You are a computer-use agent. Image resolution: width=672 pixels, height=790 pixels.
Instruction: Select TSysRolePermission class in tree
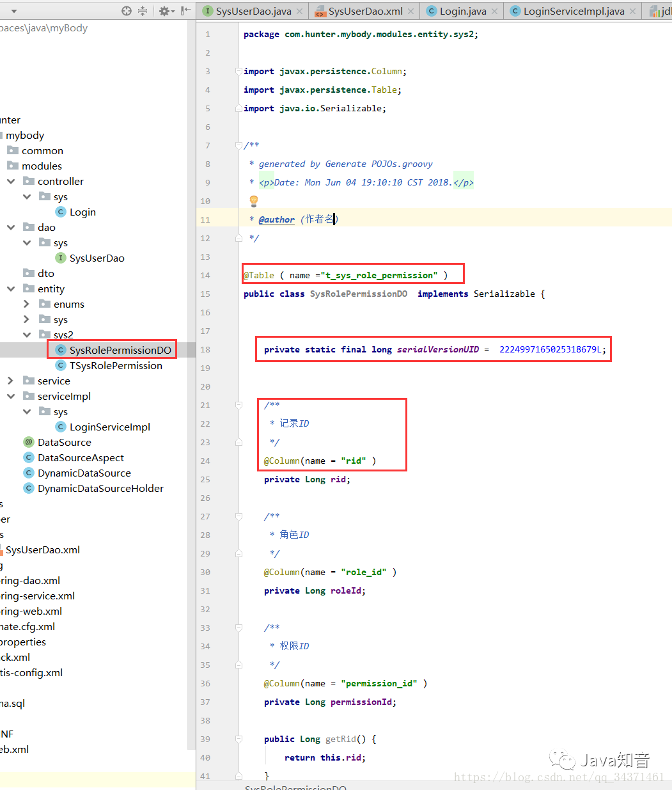116,366
